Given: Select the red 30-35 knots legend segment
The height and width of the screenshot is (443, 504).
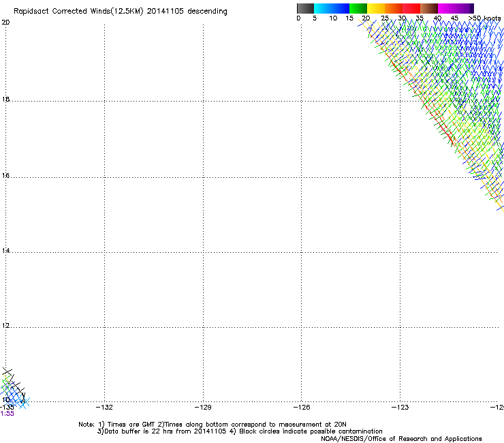Looking at the screenshot, I should 411,8.
